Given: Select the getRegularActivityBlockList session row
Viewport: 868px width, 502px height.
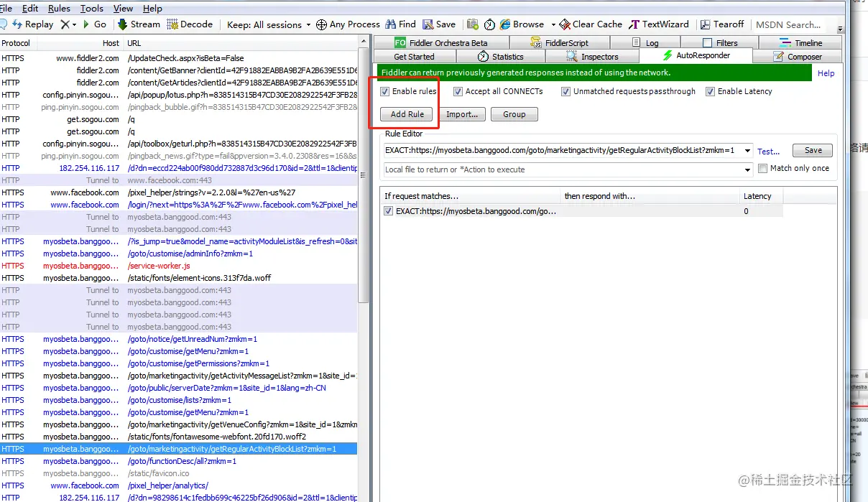Looking at the screenshot, I should [178, 449].
